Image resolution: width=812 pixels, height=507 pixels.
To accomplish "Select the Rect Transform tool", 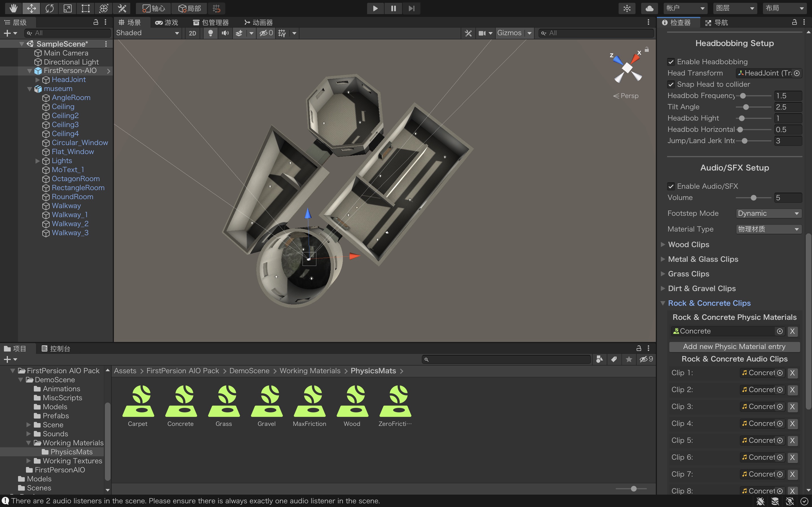I will [85, 8].
